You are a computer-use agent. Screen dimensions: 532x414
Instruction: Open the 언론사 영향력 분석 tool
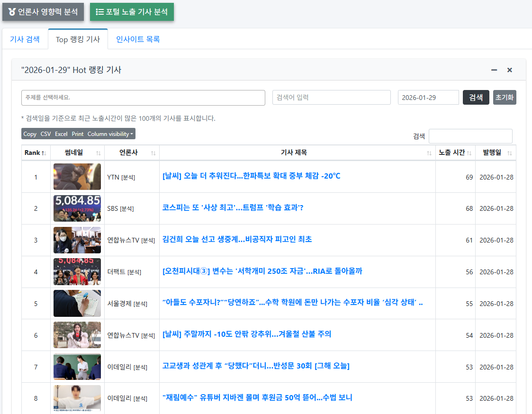click(43, 13)
